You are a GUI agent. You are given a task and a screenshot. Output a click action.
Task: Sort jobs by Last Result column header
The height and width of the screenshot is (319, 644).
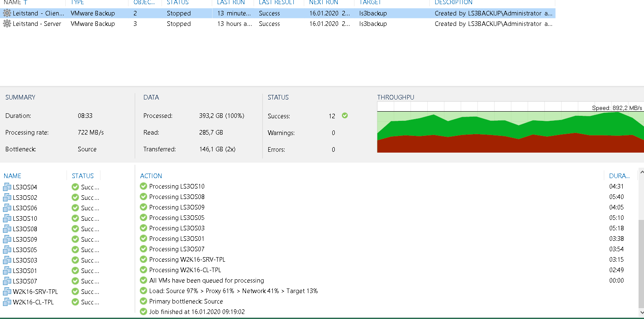tap(277, 3)
